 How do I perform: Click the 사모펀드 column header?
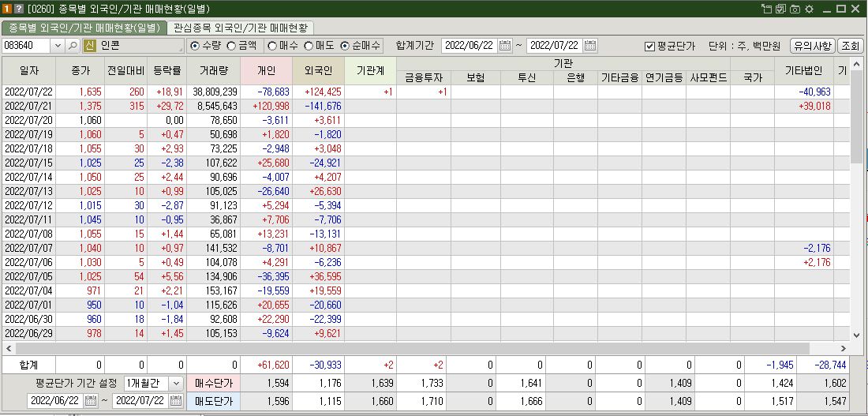[x=708, y=77]
